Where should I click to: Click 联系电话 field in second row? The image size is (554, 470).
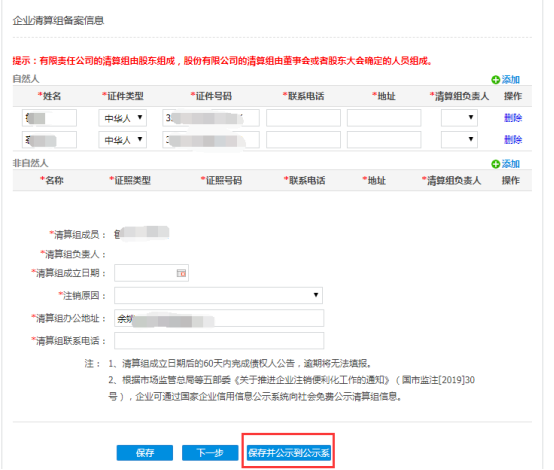[303, 140]
